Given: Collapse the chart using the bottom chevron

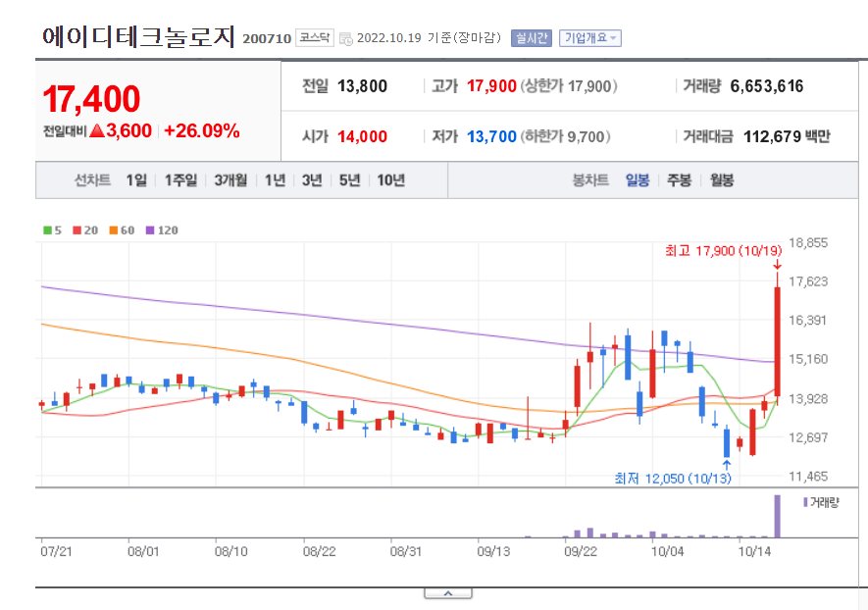Looking at the screenshot, I should point(448,593).
